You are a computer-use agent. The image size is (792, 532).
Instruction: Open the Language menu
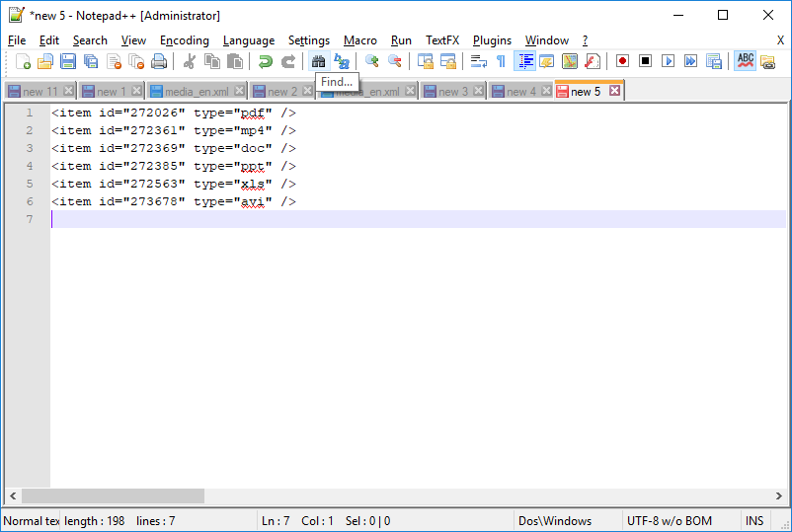point(249,40)
